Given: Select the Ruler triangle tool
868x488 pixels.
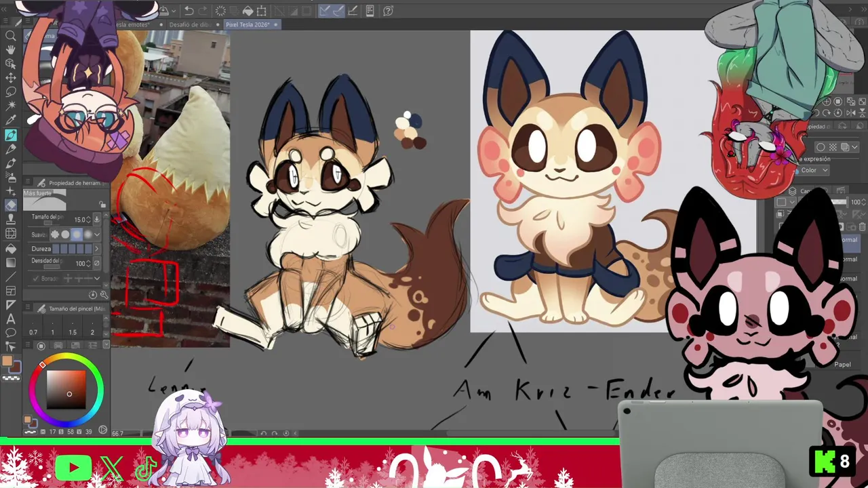Looking at the screenshot, I should (11, 304).
